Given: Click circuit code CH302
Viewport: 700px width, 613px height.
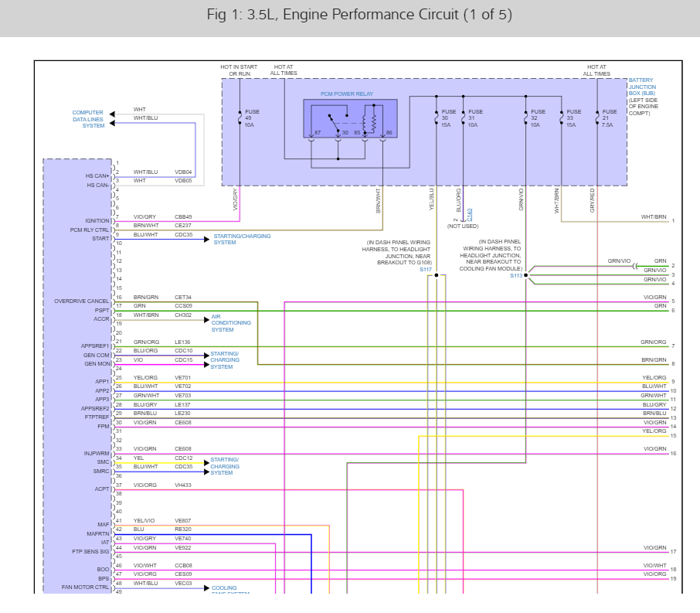Looking at the screenshot, I should coord(183,315).
